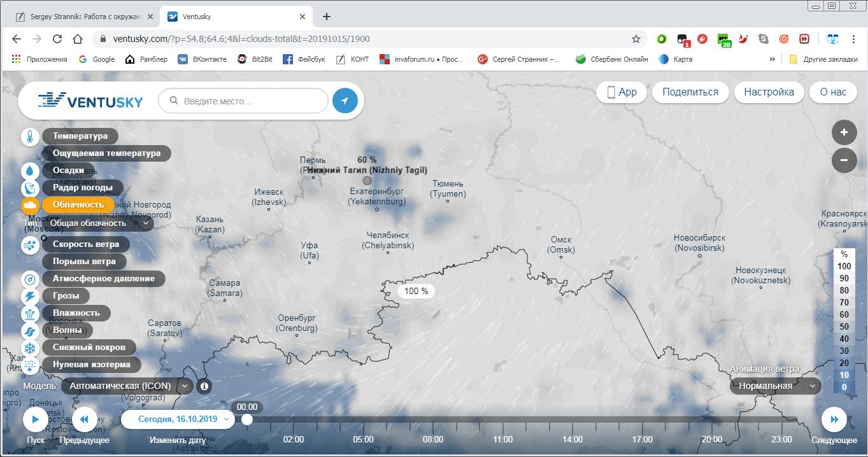Zoom out the map with minus button
This screenshot has height=457, width=868.
click(x=844, y=160)
